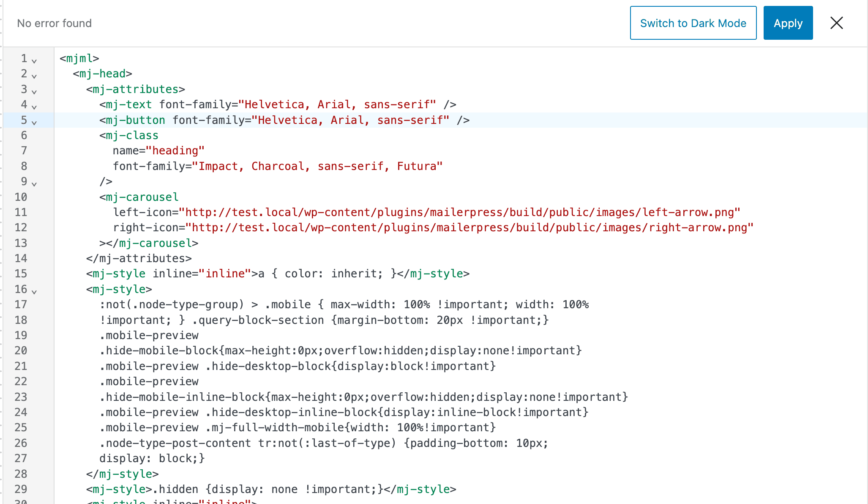This screenshot has width=868, height=504.
Task: Collapse the fold arrow on line 1
Action: [34, 61]
